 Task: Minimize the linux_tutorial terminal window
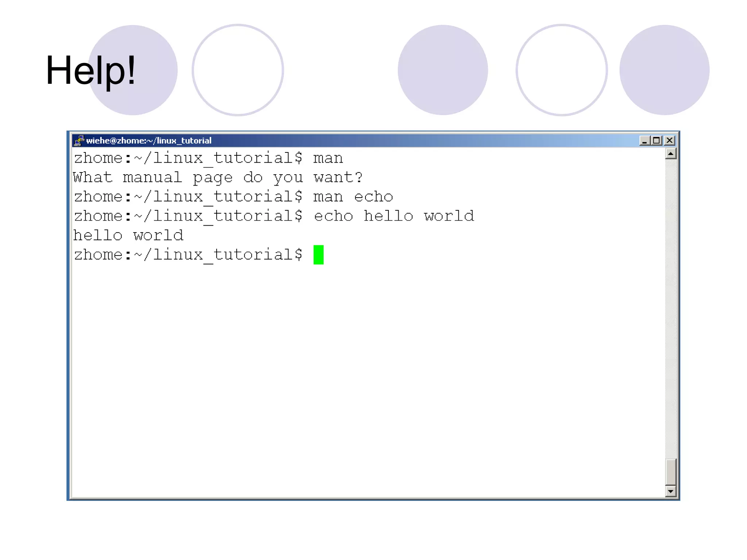tap(645, 141)
